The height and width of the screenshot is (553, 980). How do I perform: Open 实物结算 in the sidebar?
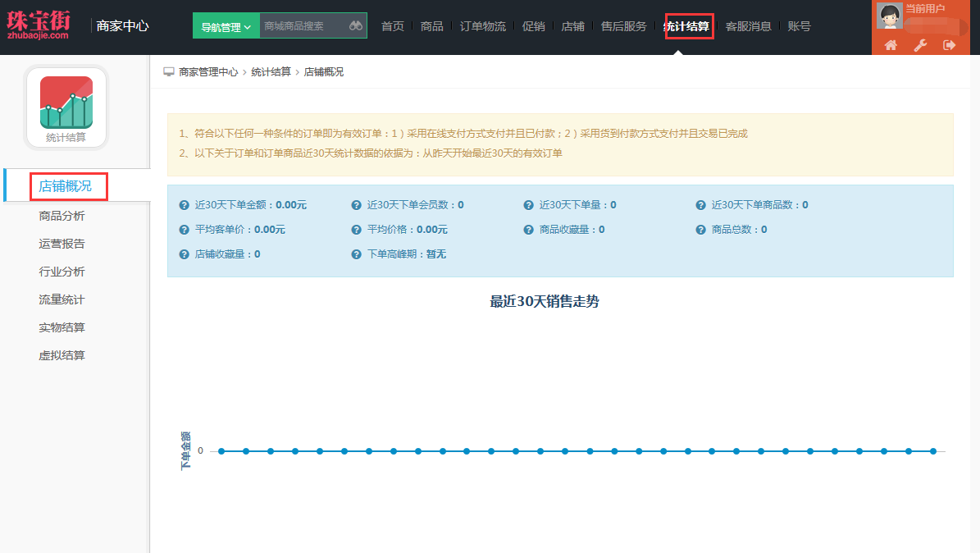point(62,327)
